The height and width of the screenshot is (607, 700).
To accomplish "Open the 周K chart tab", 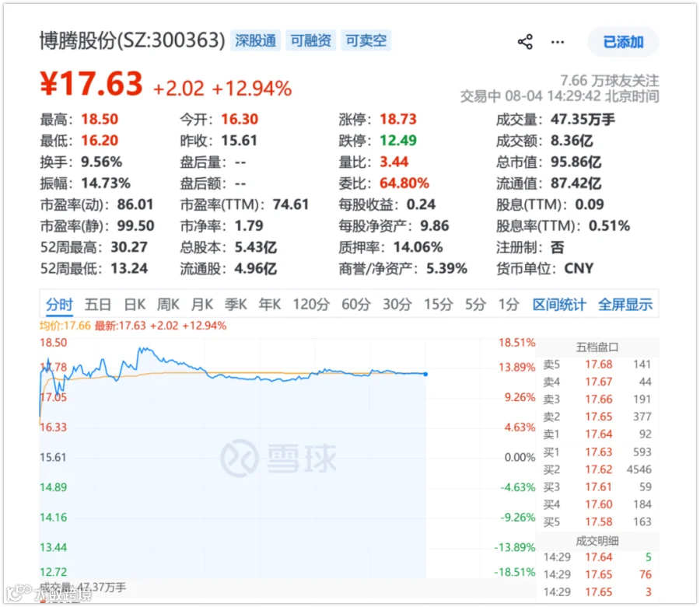I will pyautogui.click(x=168, y=305).
